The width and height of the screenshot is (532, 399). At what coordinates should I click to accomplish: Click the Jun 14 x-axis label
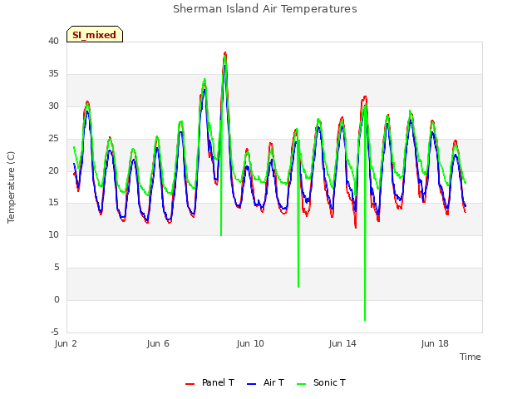click(342, 343)
